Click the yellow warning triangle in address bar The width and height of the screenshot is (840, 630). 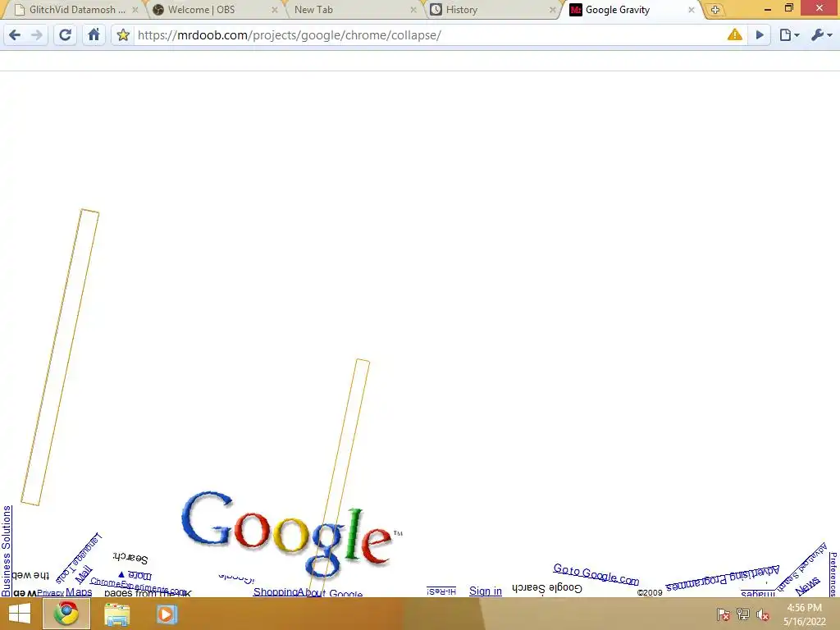pyautogui.click(x=734, y=34)
